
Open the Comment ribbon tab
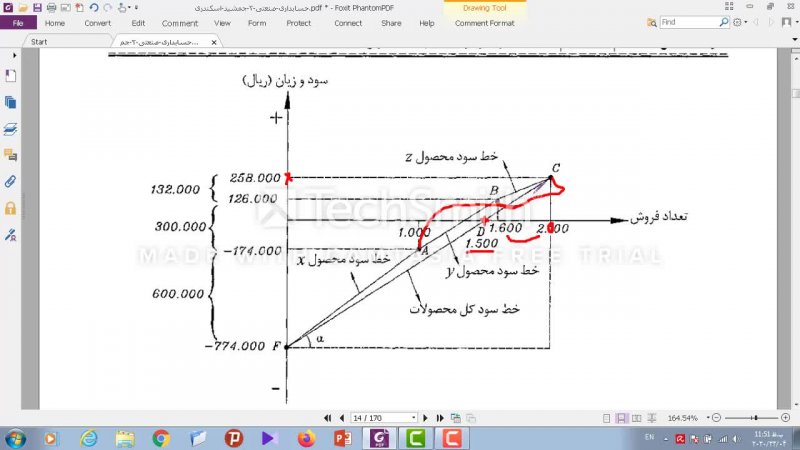point(179,22)
